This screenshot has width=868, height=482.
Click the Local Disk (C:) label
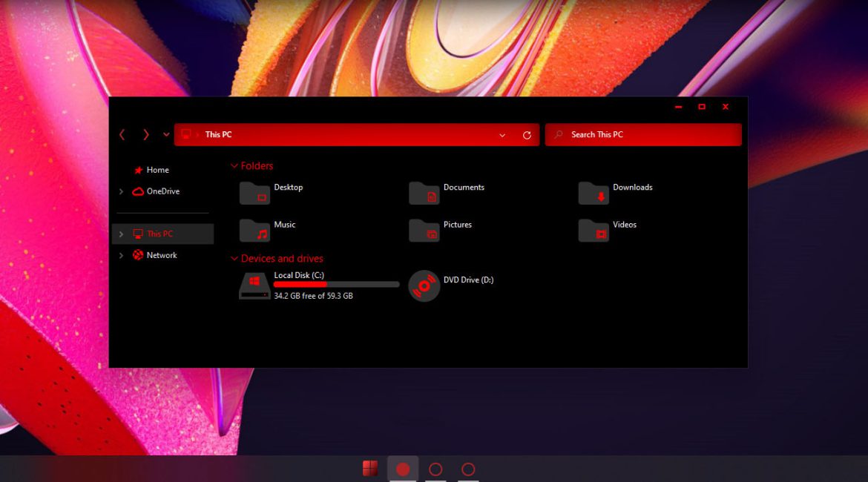point(299,275)
